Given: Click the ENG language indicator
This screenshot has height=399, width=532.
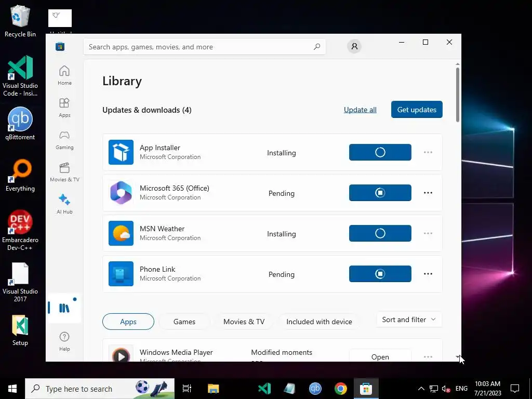Looking at the screenshot, I should [461, 389].
